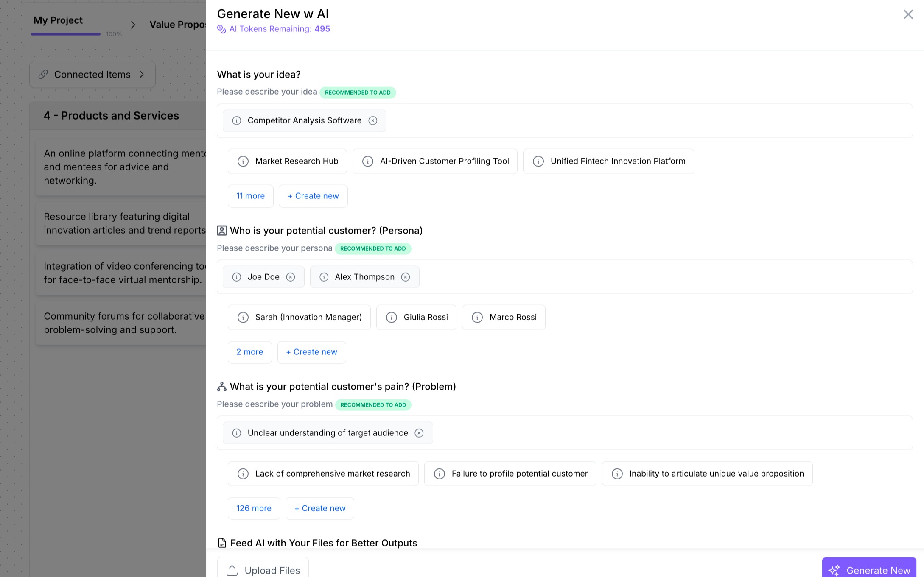This screenshot has height=577, width=924.
Task: Select Sarah (Innovation Manager) persona
Action: [x=308, y=318]
